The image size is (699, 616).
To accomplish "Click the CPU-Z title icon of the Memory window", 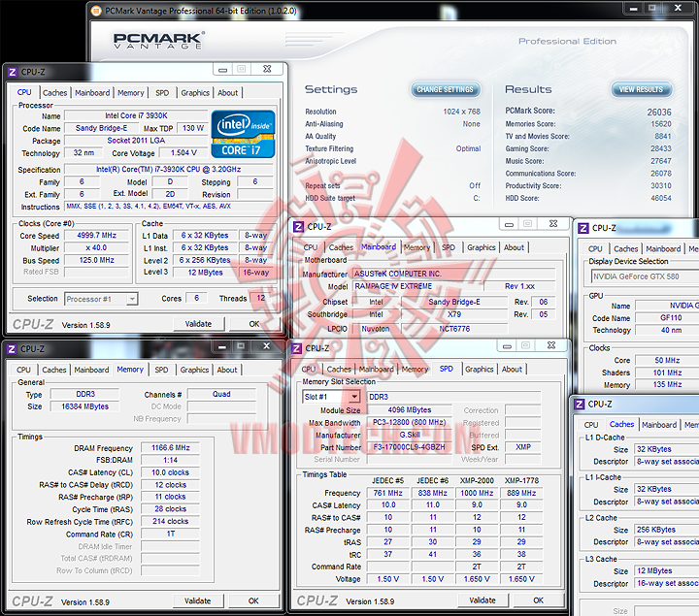I will pyautogui.click(x=12, y=349).
